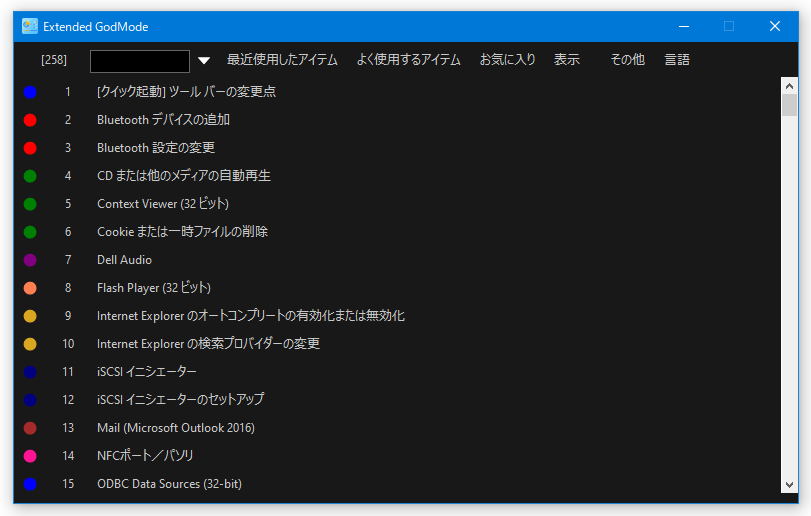Select Flash Player (32 ビット) entry
Viewport: 811px width, 516px height.
(154, 287)
